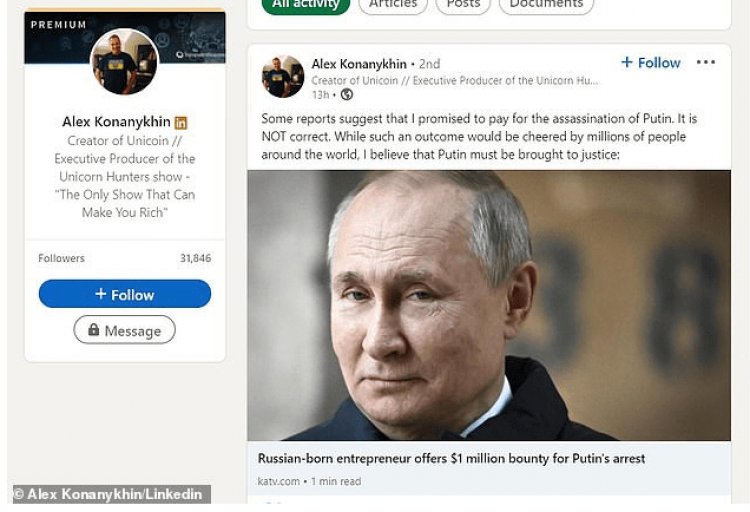
Task: Click the sidebar profile photo
Action: pos(125,62)
